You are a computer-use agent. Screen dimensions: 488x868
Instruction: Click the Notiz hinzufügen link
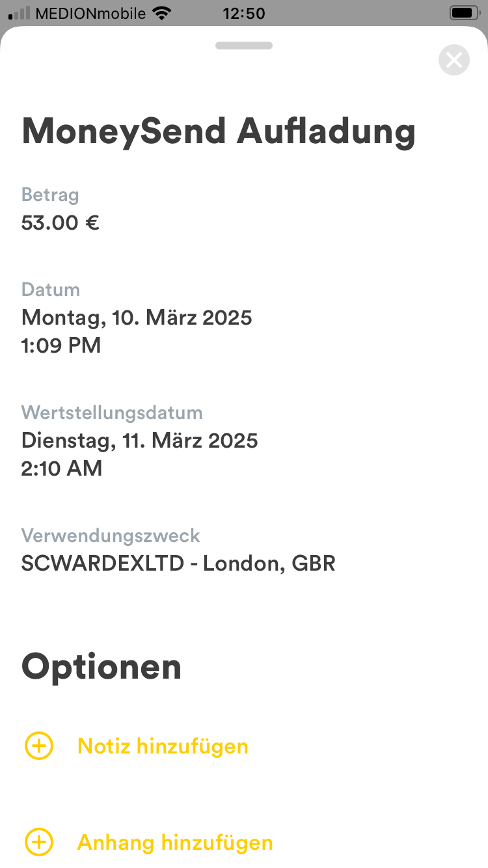point(163,746)
